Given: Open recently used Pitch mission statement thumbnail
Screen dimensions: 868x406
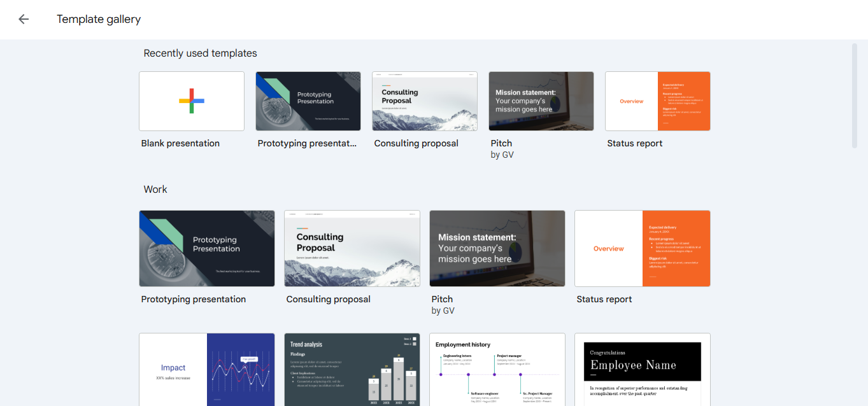Looking at the screenshot, I should pyautogui.click(x=541, y=101).
